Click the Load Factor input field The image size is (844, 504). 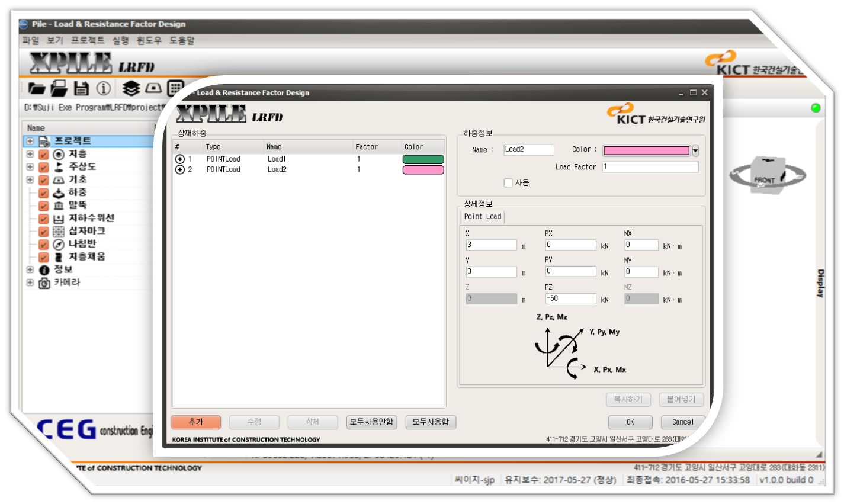click(650, 167)
